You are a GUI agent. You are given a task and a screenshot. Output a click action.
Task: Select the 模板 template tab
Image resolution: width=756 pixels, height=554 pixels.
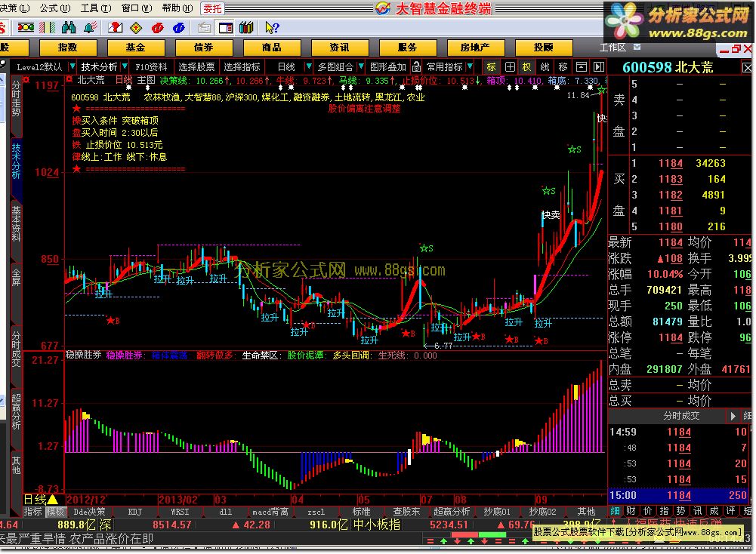point(55,512)
